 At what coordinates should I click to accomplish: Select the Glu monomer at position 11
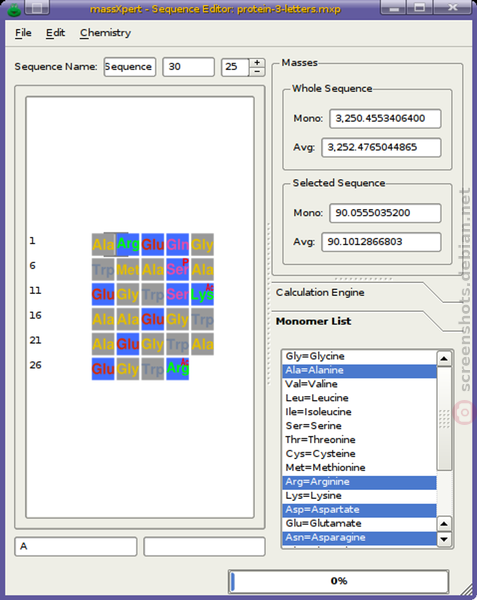coord(103,294)
